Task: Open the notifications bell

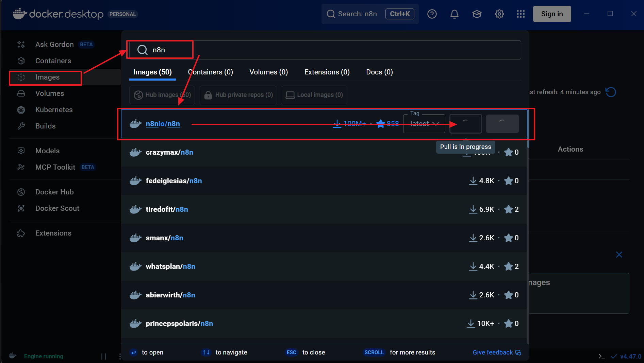Action: (454, 14)
